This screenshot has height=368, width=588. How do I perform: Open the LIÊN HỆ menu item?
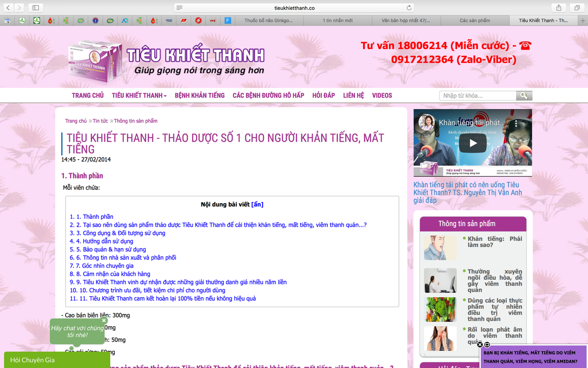click(353, 95)
